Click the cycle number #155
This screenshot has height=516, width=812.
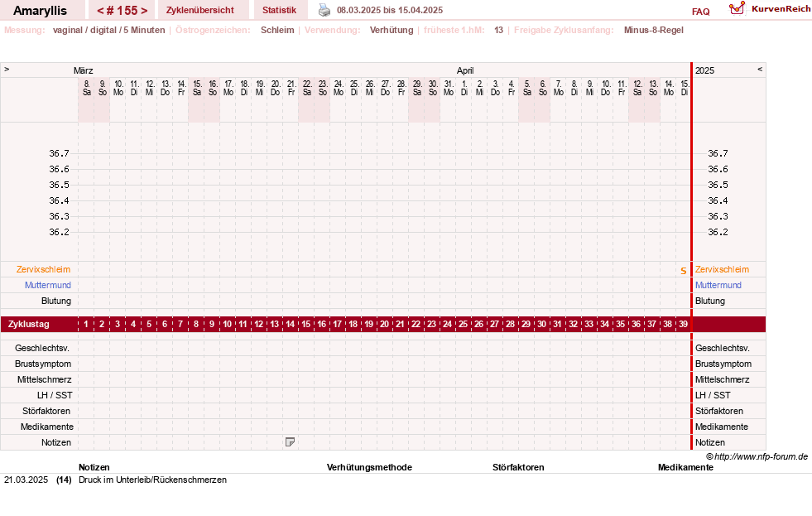(123, 11)
